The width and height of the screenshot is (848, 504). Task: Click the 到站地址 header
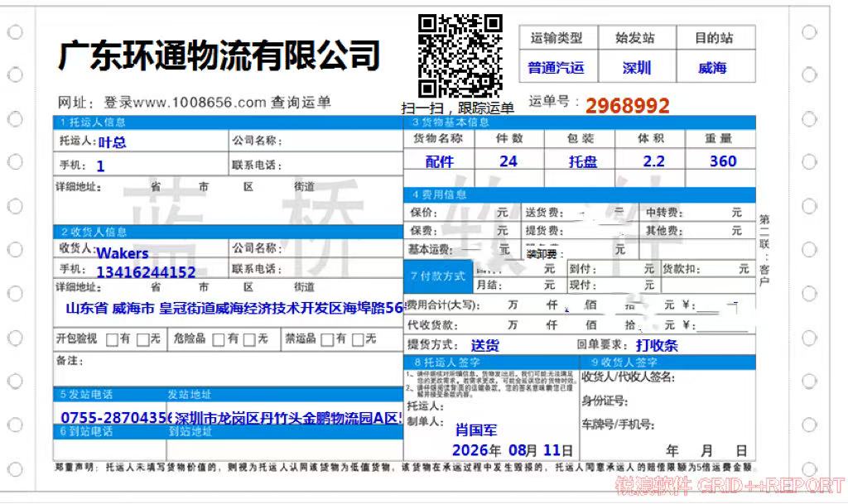point(190,432)
